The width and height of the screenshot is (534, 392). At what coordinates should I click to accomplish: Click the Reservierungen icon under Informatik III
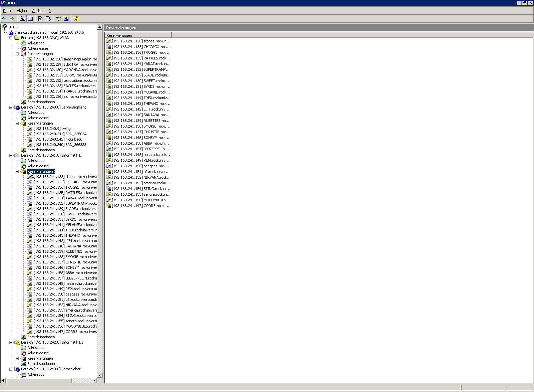[x=23, y=358]
